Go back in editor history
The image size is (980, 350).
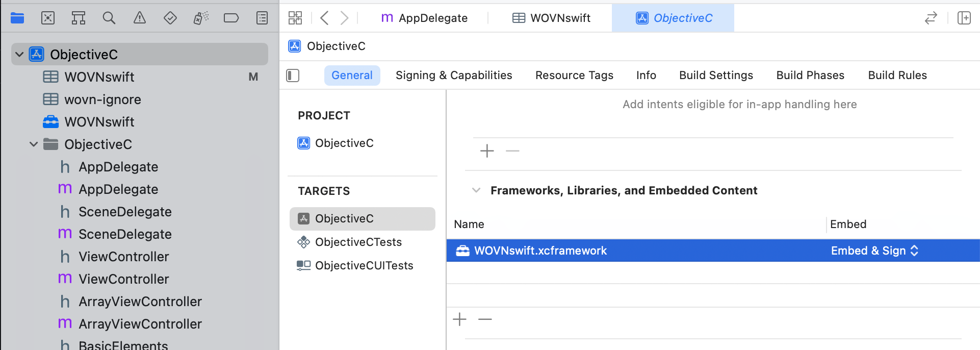tap(324, 18)
